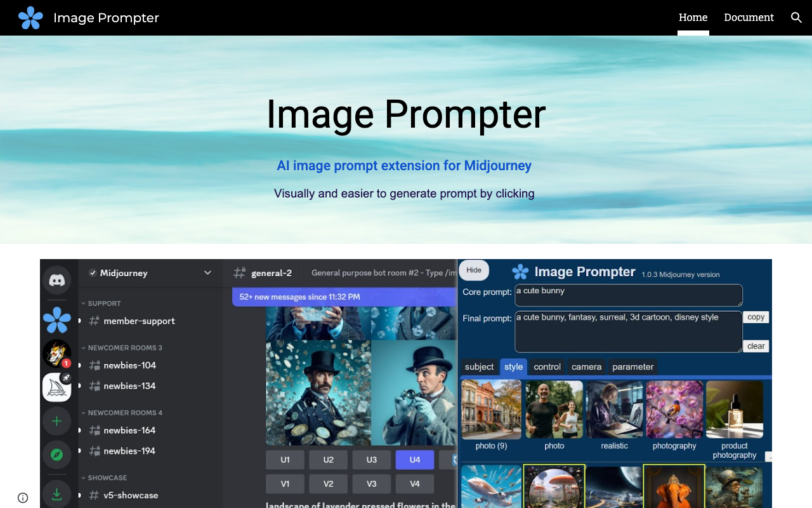Select the photo (9) style thumbnail
The width and height of the screenshot is (812, 508).
pos(492,410)
